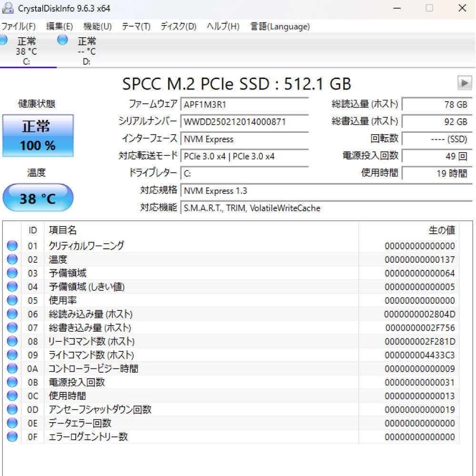
Task: Click the status light for エラーログエントリー数
Action: [12, 436]
